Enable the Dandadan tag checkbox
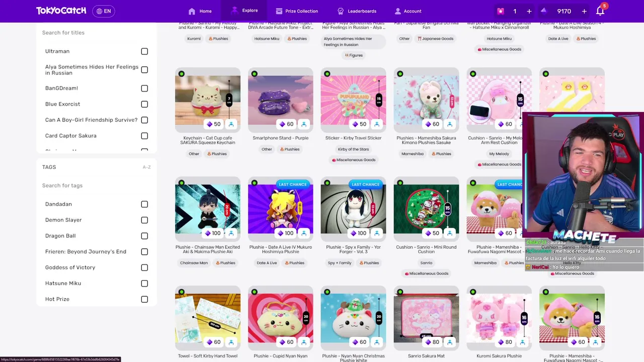 tap(144, 204)
